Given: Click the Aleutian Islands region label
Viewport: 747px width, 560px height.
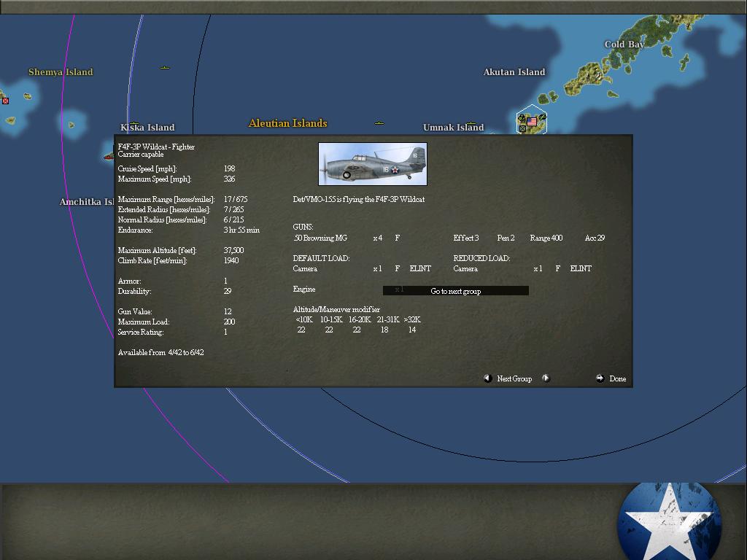Looking at the screenshot, I should click(287, 123).
